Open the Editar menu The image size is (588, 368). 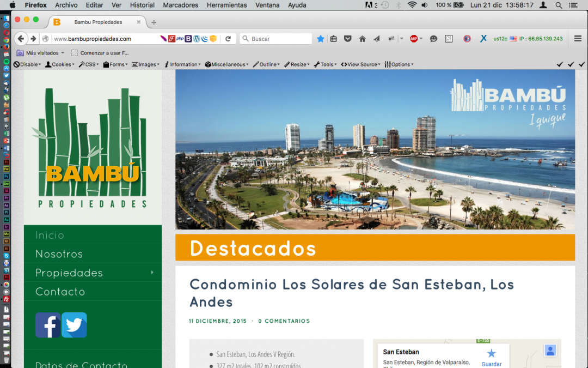tap(94, 5)
